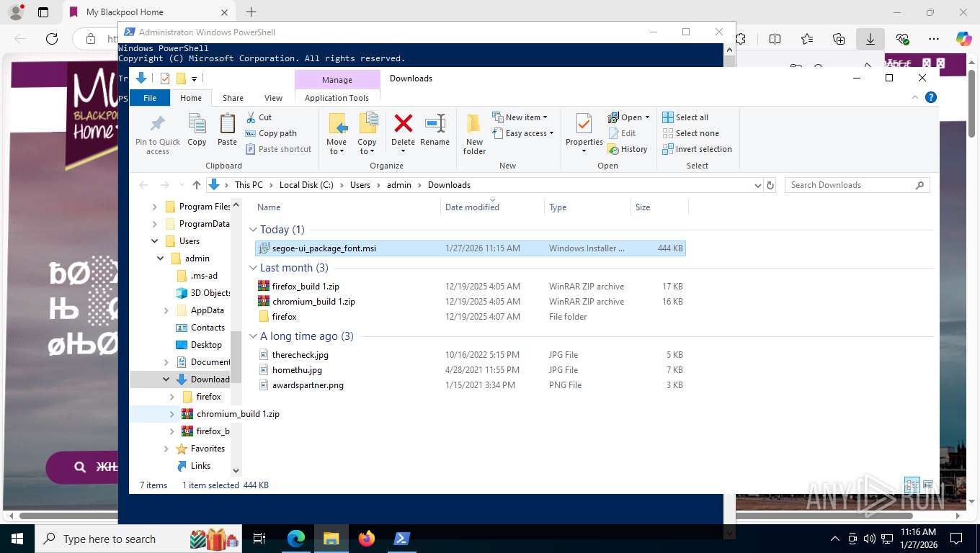Select the firefox folder in file list
This screenshot has height=553, width=980.
471,317
